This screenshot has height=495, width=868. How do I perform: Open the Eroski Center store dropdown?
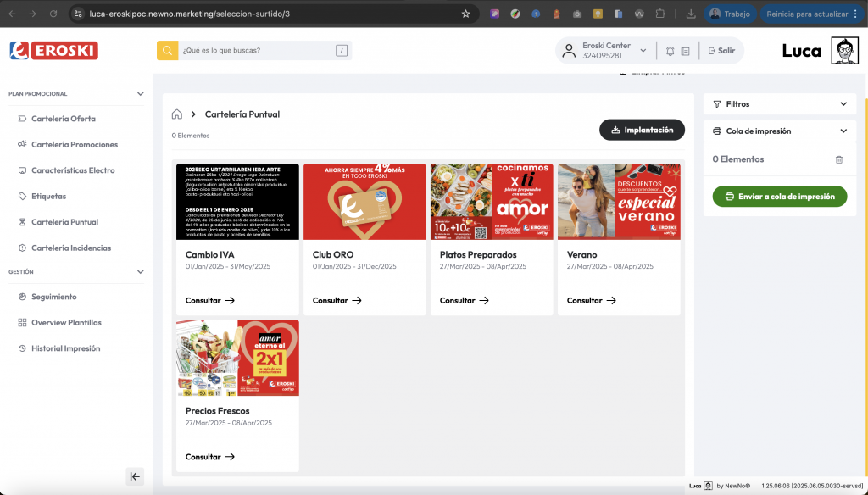(x=643, y=51)
